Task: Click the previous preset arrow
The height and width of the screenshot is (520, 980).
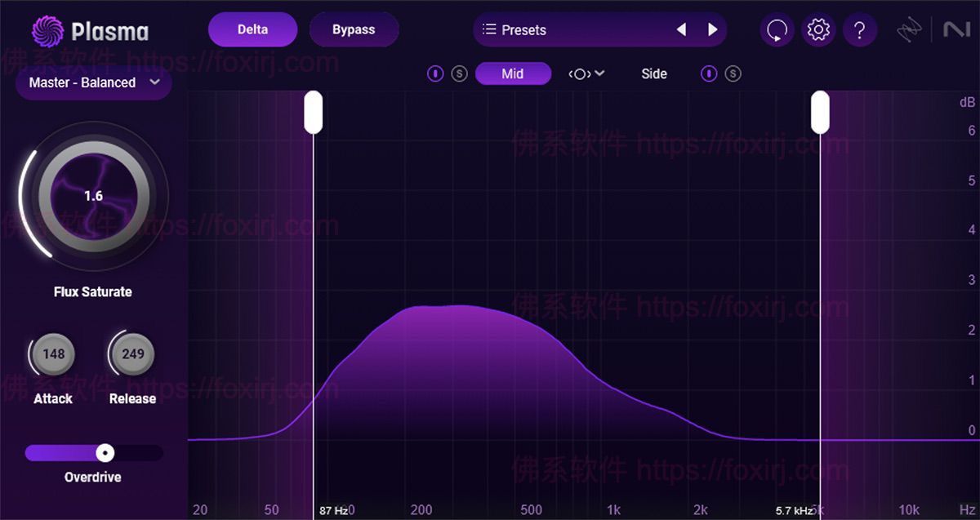Action: tap(682, 29)
